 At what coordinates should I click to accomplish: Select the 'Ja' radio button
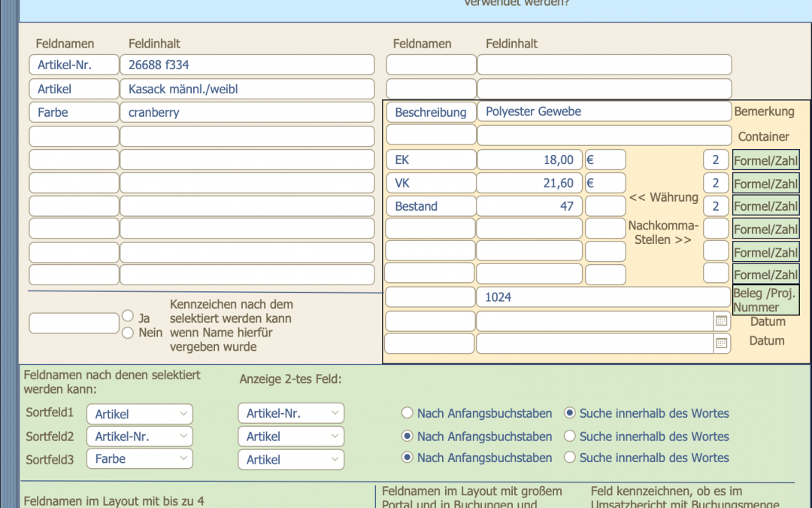click(128, 316)
